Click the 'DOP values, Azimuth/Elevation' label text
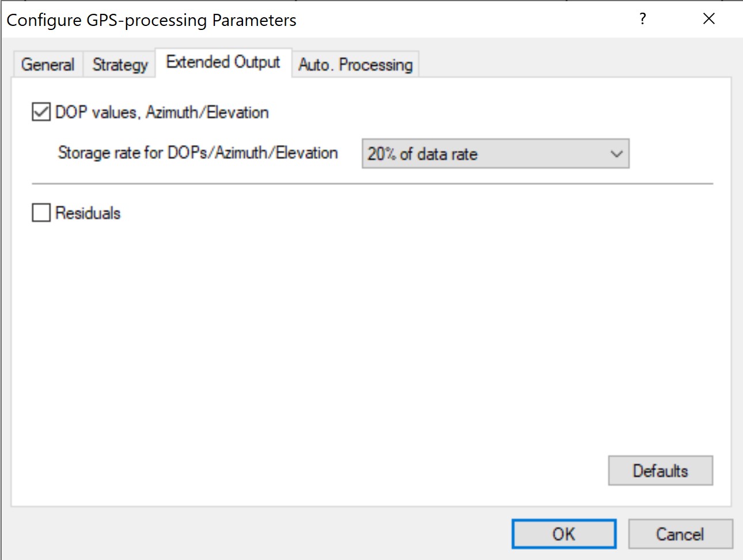The width and height of the screenshot is (743, 560). point(162,112)
